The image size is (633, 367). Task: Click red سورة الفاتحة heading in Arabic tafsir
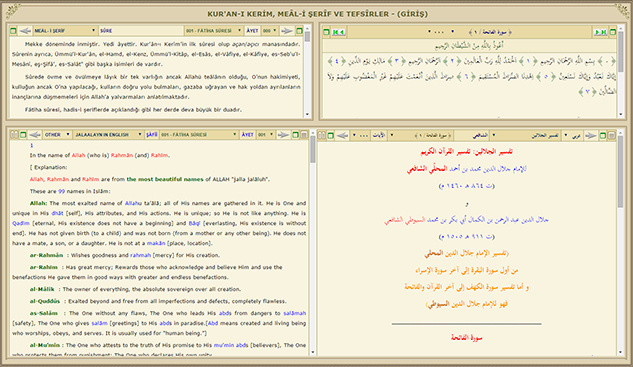467,338
